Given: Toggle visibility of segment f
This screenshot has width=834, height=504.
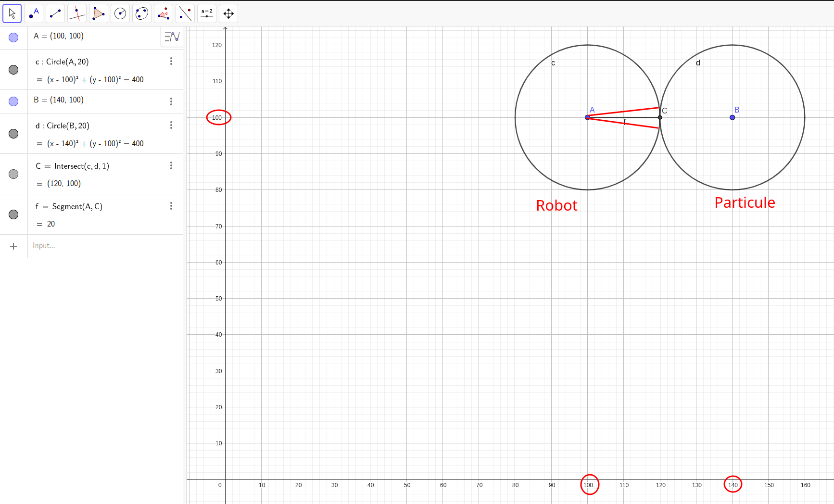Looking at the screenshot, I should coord(13,214).
